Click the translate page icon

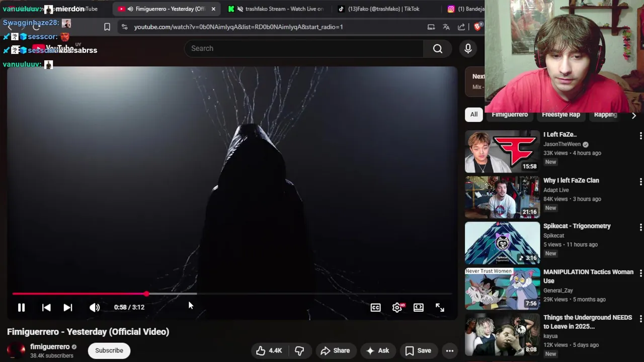[446, 27]
